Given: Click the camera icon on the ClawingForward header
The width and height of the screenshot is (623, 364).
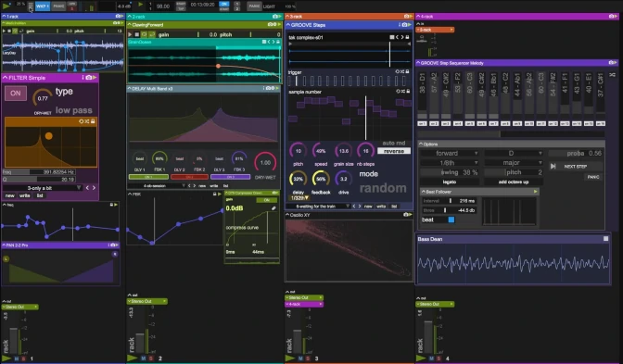Looking at the screenshot, I should click(271, 25).
